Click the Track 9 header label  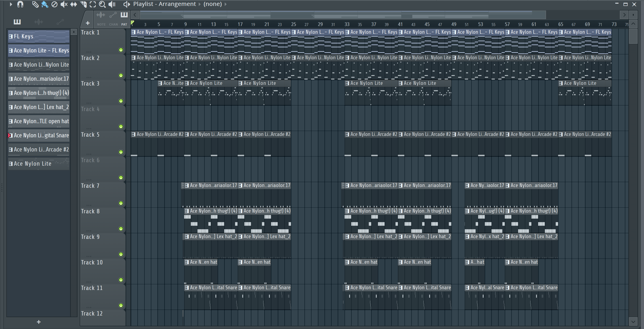click(90, 237)
